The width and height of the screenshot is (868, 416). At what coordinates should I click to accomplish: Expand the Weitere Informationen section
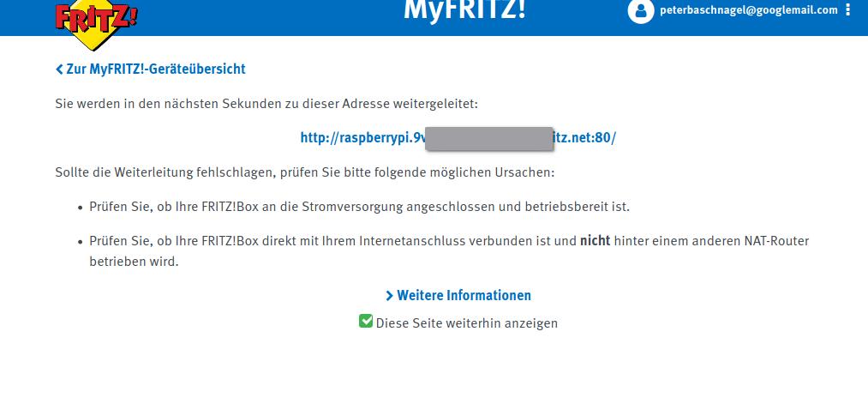(x=464, y=296)
